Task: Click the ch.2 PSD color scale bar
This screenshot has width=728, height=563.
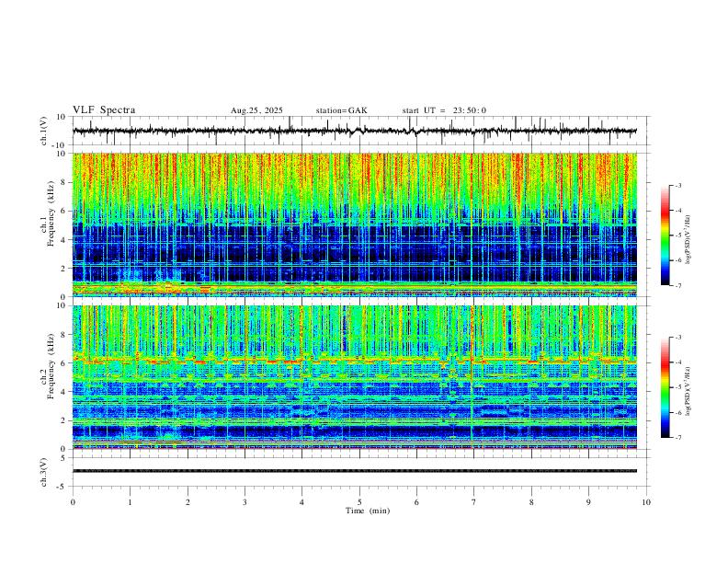Action: tap(665, 387)
